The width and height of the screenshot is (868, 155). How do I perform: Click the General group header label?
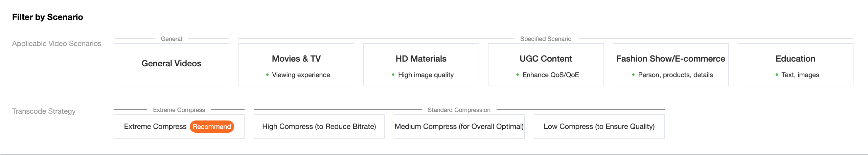pos(171,39)
